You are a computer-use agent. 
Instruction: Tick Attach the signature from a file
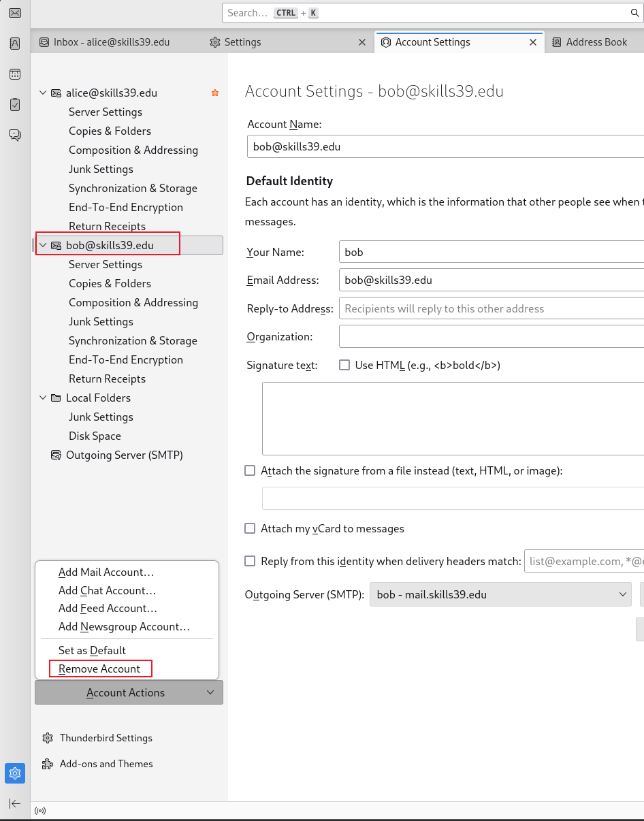click(250, 470)
